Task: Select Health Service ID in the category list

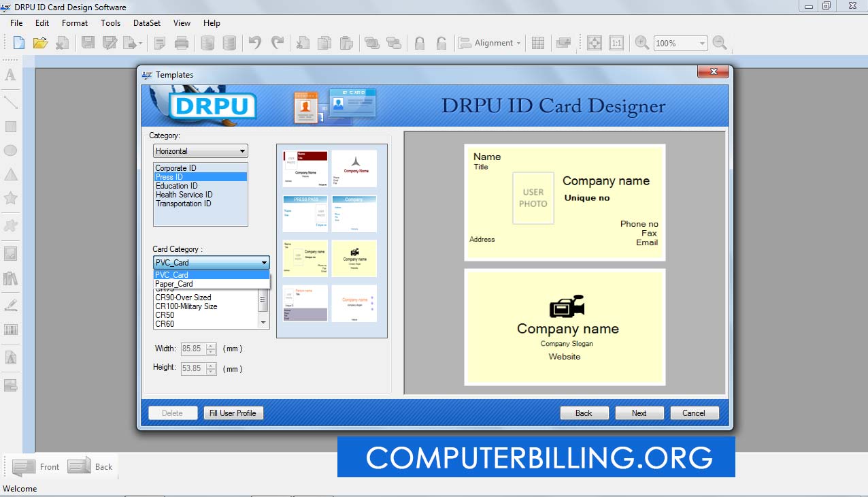Action: (200, 195)
